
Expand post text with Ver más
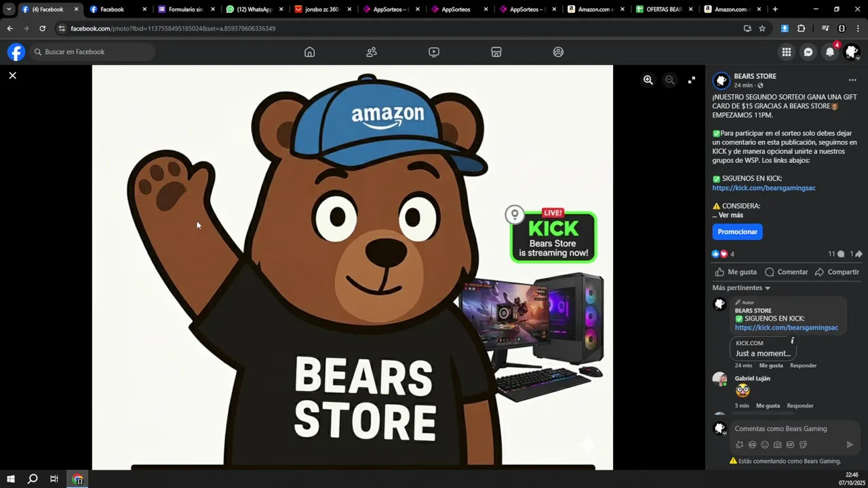731,215
